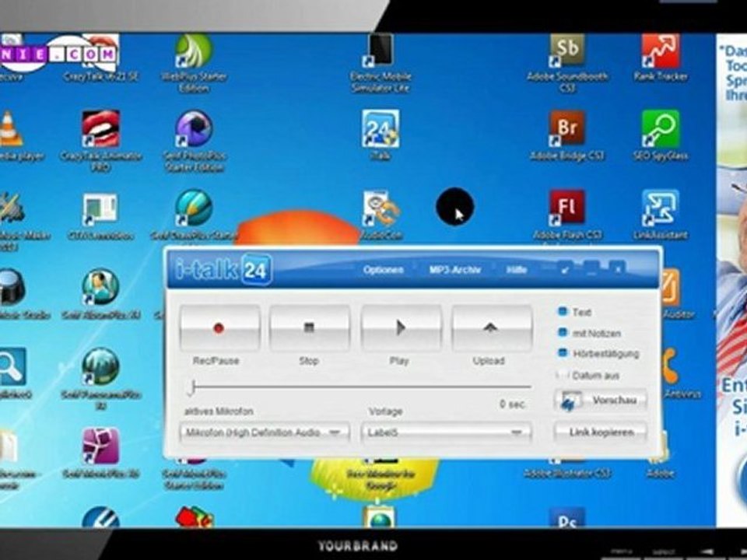The image size is (747, 560).
Task: Click the pin/checkmark button in i-talk24 title bar
Action: [565, 269]
